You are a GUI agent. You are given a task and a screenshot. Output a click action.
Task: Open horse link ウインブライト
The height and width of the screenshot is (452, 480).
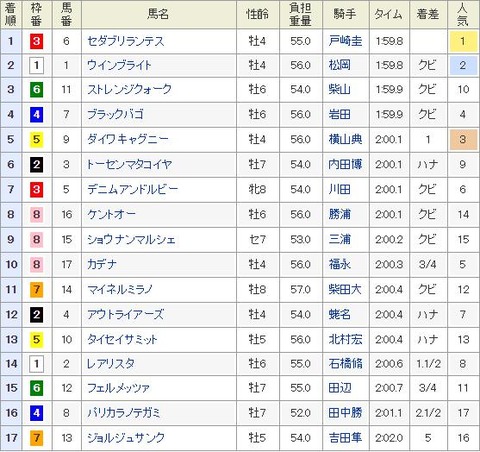coord(119,65)
